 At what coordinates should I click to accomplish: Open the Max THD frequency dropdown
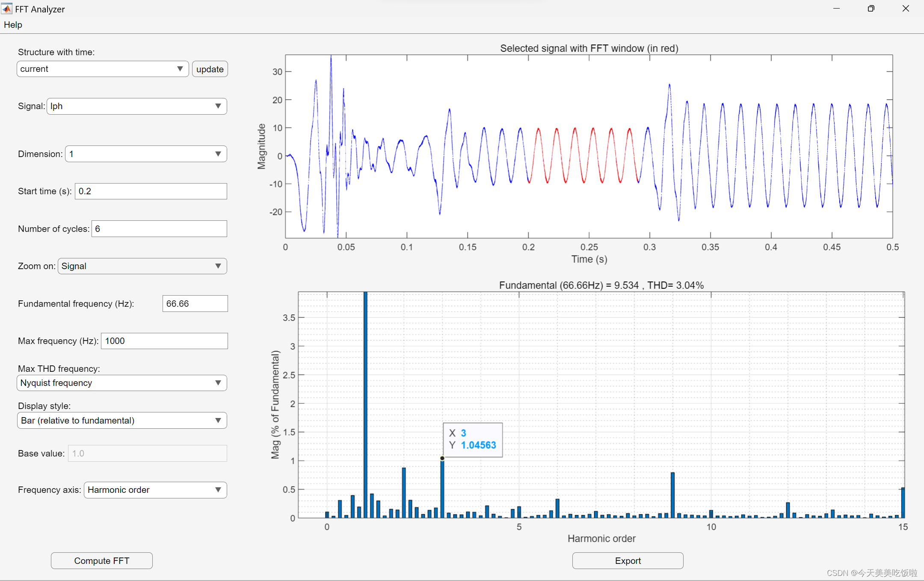pyautogui.click(x=122, y=383)
